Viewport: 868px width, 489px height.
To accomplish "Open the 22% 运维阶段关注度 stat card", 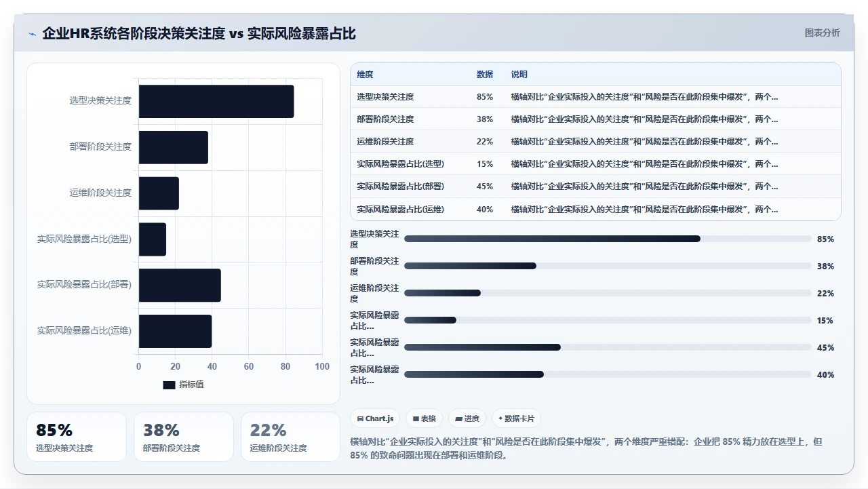I will pos(291,437).
